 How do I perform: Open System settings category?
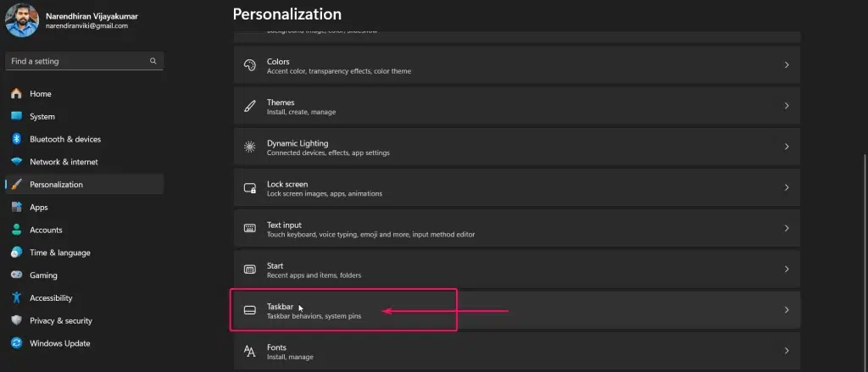pos(42,116)
